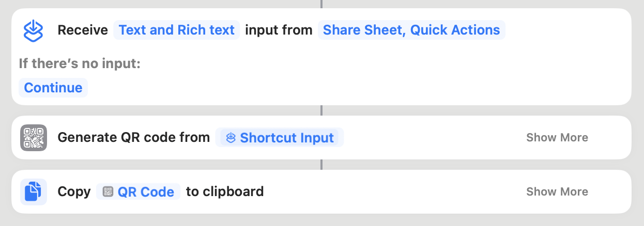Open the 'Share Sheet, Quick Actions' source picker

click(411, 30)
